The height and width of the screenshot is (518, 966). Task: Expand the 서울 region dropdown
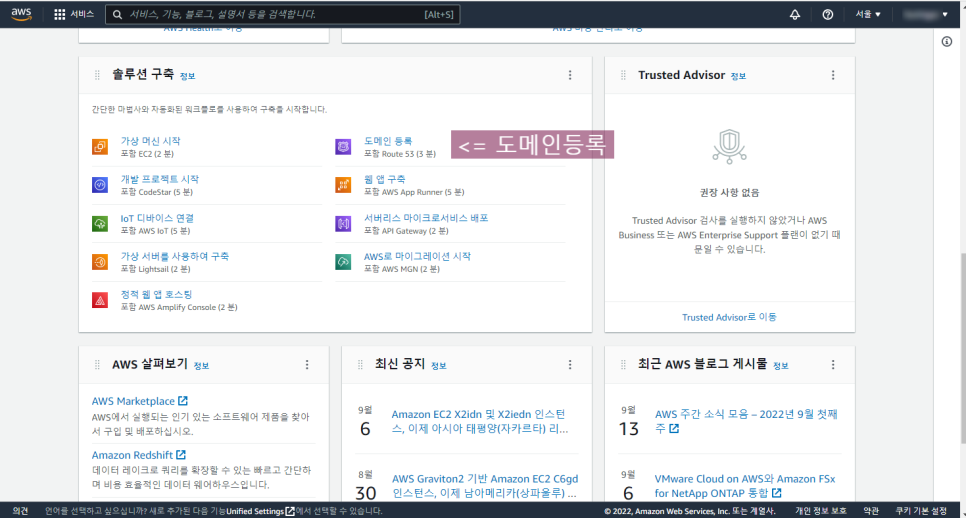coord(867,14)
